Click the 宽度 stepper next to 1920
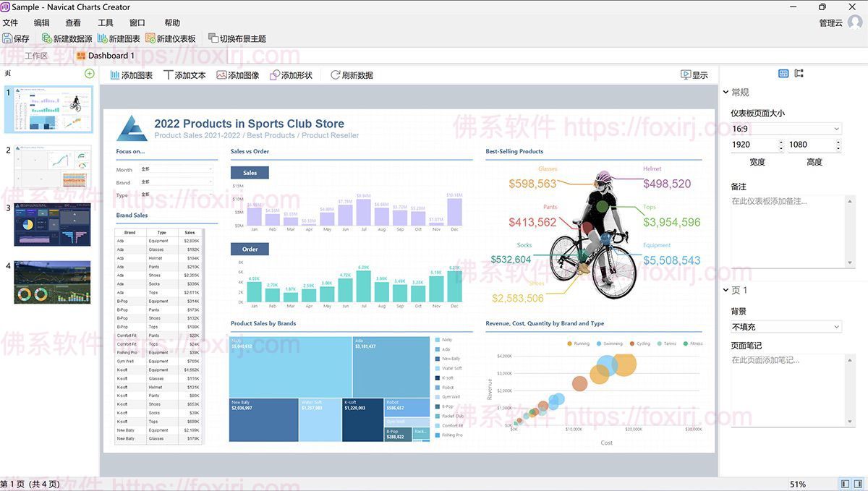The height and width of the screenshot is (491, 868). tap(780, 145)
